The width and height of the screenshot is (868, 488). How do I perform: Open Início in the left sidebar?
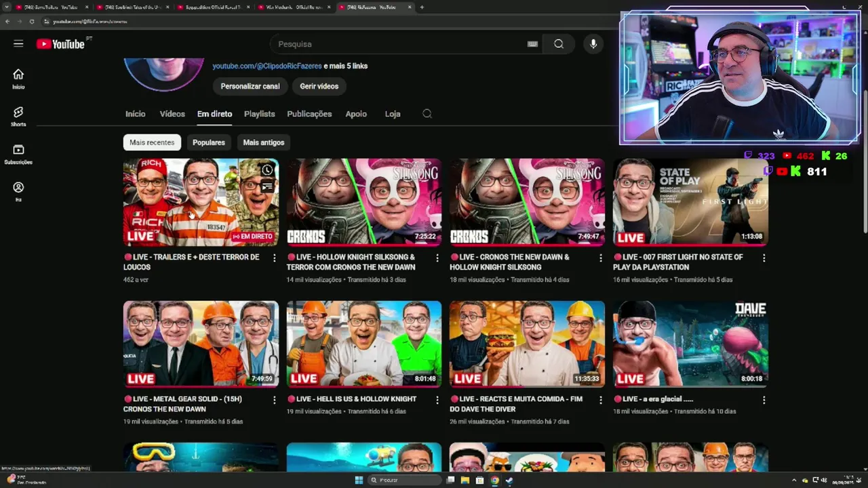point(18,79)
